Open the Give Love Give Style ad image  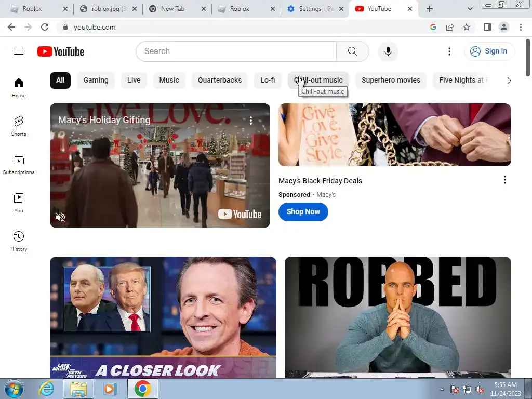point(395,135)
